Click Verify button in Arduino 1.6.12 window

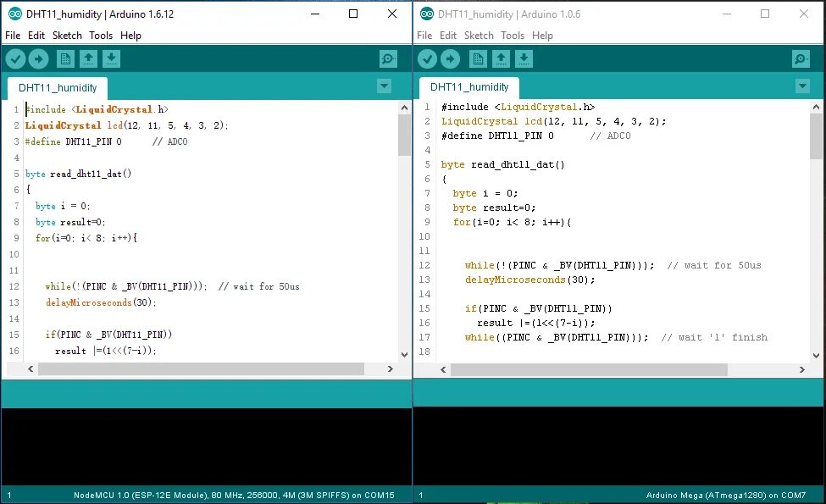(16, 59)
